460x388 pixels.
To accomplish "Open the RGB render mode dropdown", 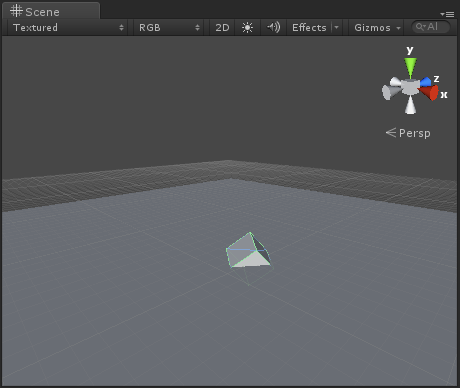I will click(169, 27).
